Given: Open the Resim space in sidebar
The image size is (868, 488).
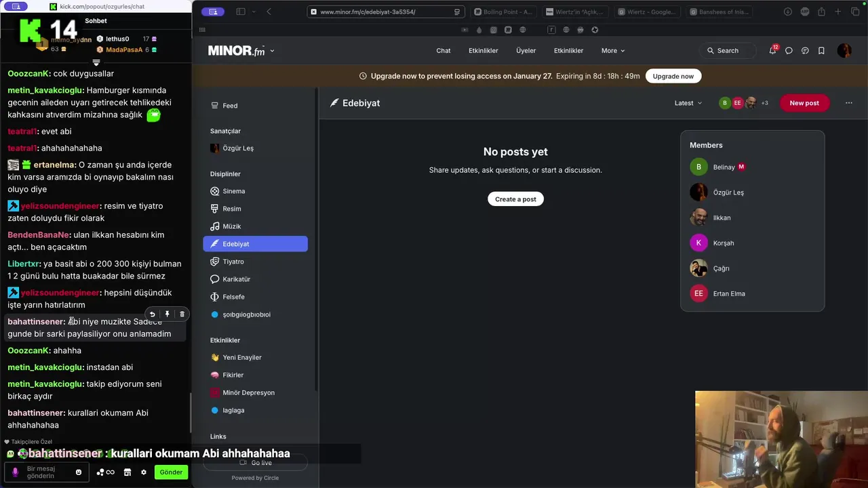Looking at the screenshot, I should tap(255, 209).
